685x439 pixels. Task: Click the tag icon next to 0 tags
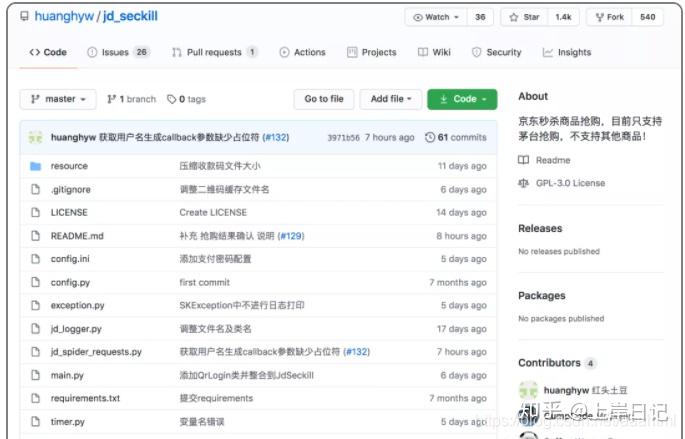(172, 99)
